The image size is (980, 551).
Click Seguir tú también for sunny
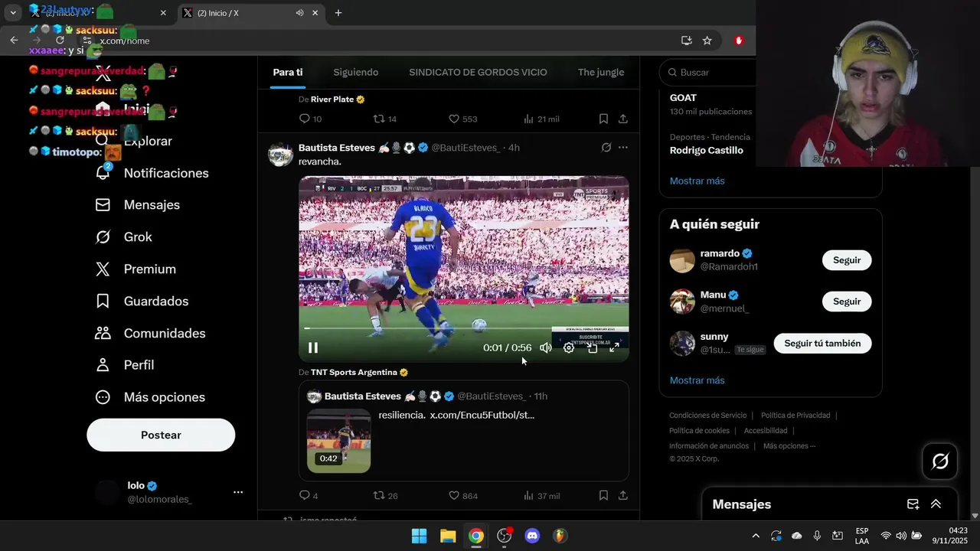click(822, 344)
